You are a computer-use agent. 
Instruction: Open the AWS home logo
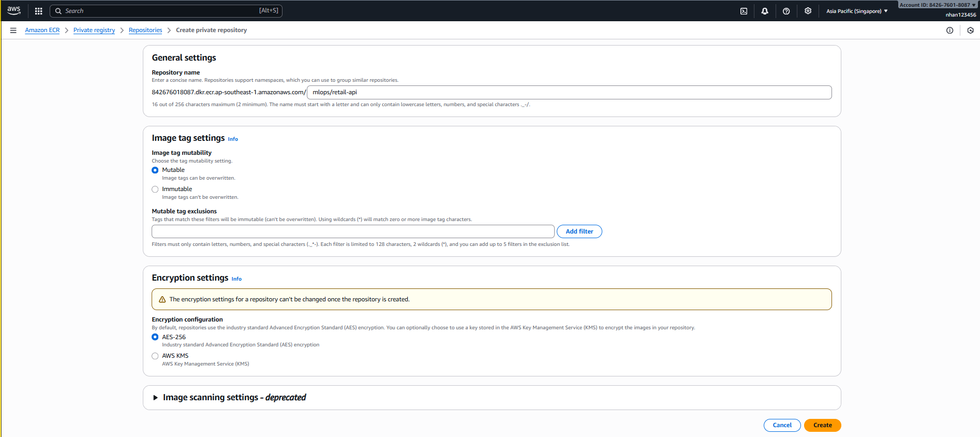(14, 10)
